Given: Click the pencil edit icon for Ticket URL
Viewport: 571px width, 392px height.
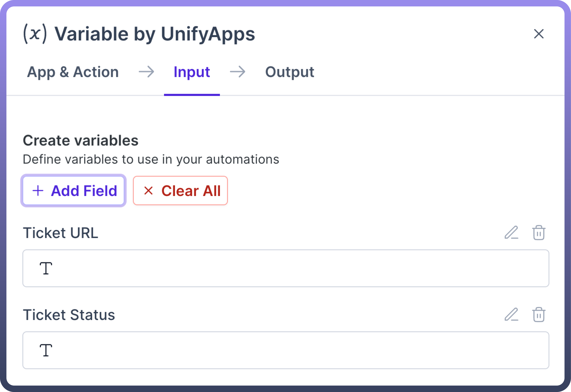Looking at the screenshot, I should (x=511, y=232).
